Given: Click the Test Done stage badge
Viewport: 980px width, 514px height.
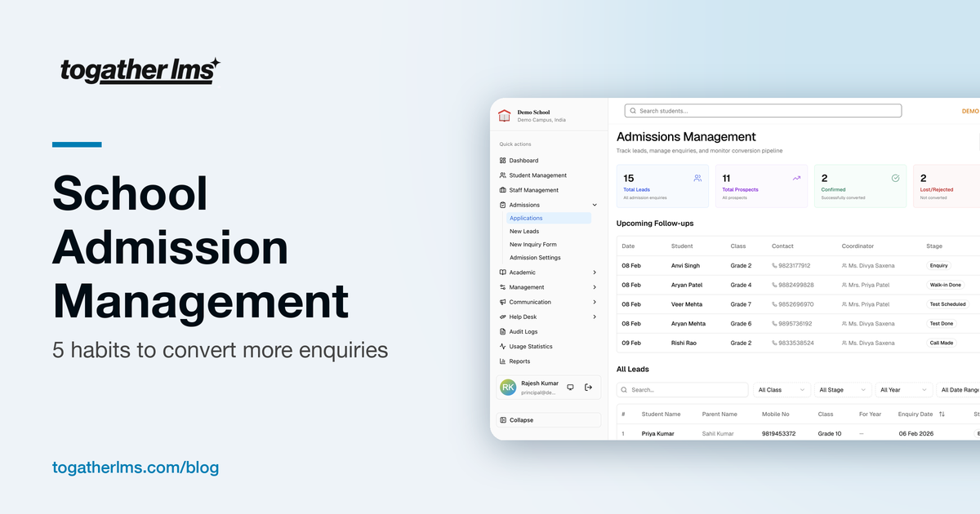Looking at the screenshot, I should (x=942, y=324).
